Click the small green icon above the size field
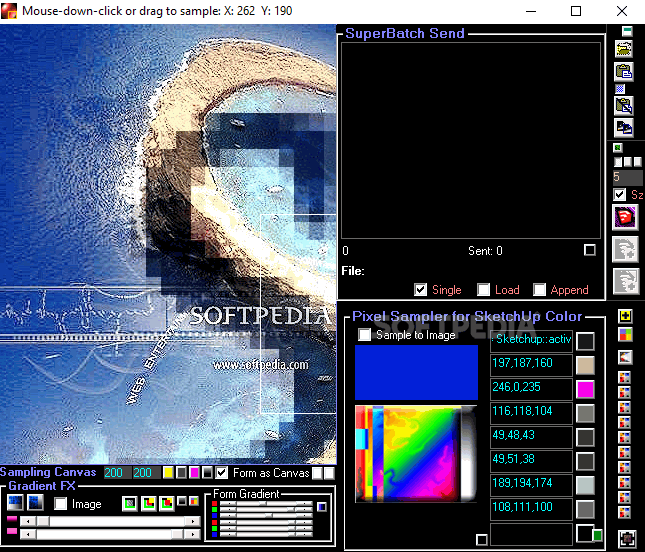645x552 pixels. 617,148
